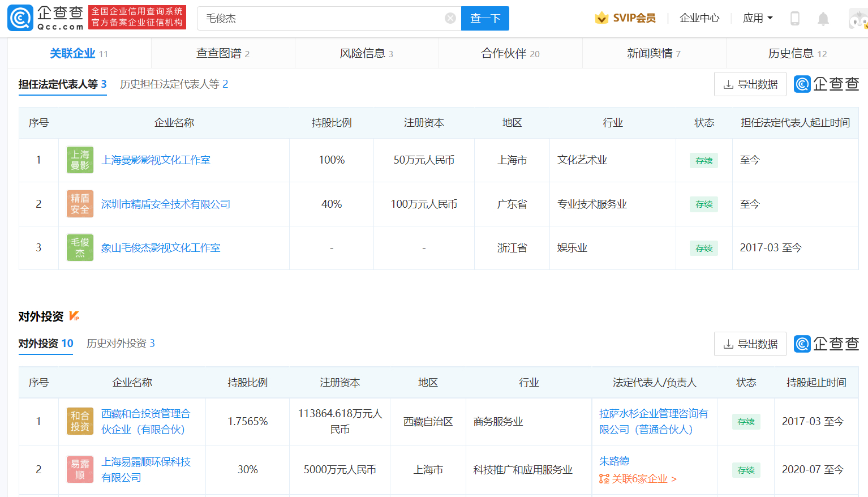The width and height of the screenshot is (868, 497).
Task: Click 存续 status tag for 象山毛俊杰 row
Action: [x=704, y=248]
